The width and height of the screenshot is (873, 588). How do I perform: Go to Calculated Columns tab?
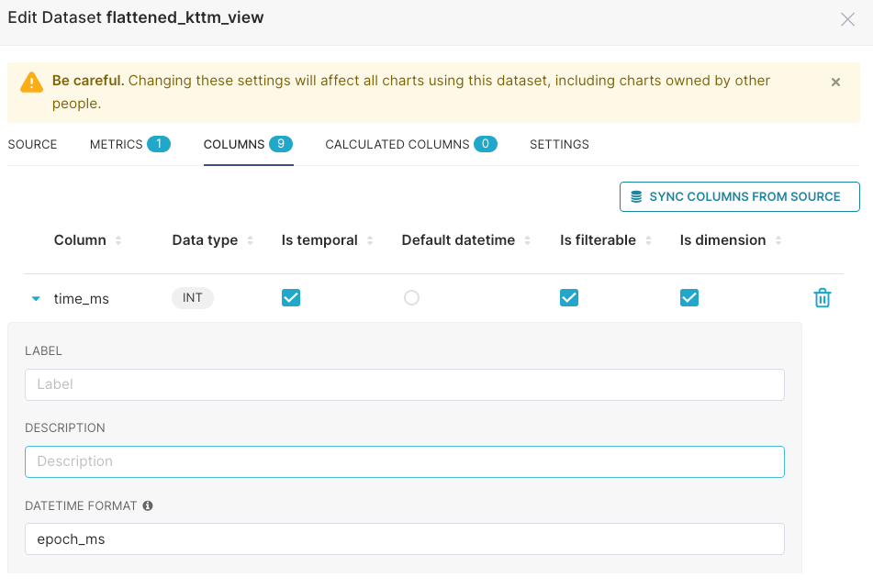411,145
